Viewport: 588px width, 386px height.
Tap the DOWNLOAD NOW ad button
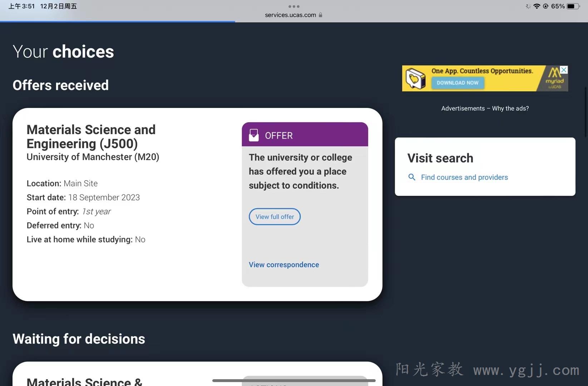click(x=458, y=83)
